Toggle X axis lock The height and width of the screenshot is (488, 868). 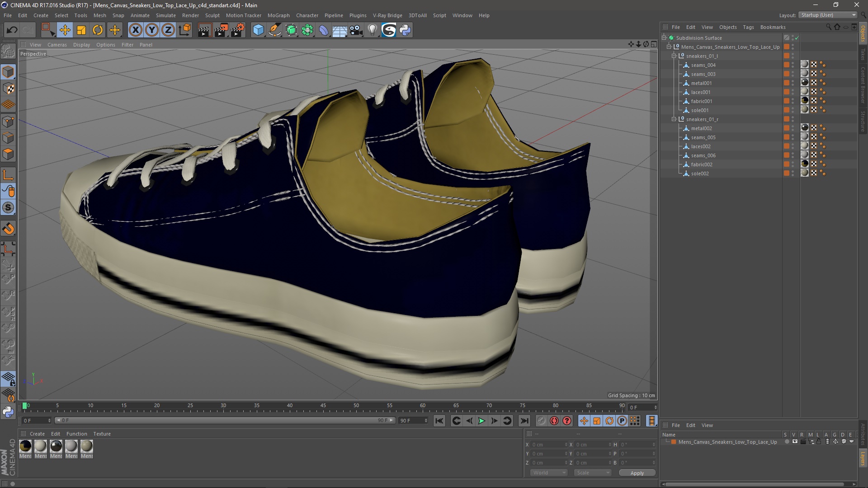135,30
